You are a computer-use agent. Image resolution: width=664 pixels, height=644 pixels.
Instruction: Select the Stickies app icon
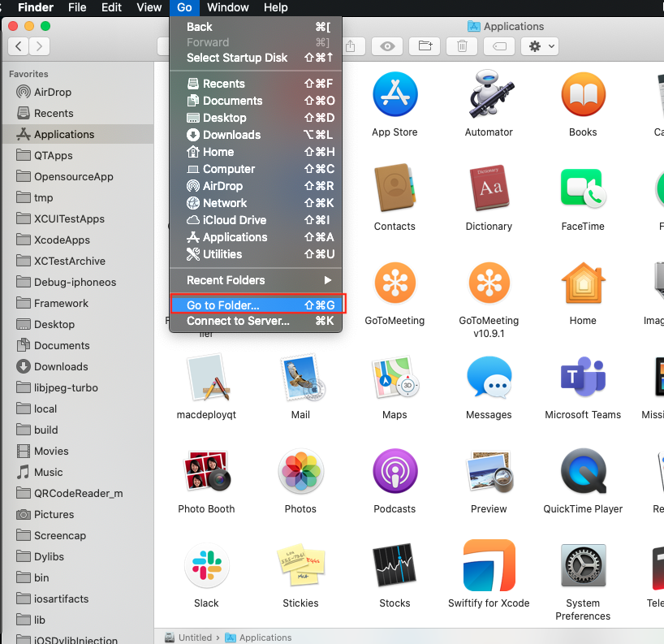click(x=301, y=565)
